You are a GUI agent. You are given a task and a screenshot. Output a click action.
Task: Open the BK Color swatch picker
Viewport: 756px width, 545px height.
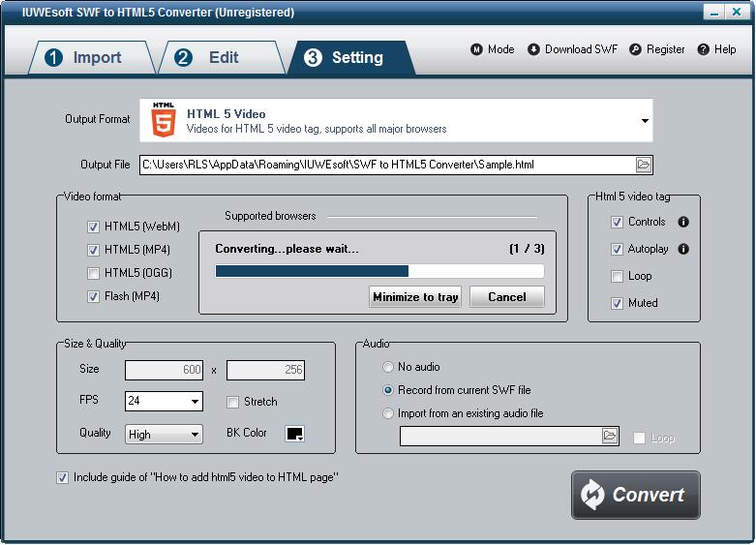294,434
